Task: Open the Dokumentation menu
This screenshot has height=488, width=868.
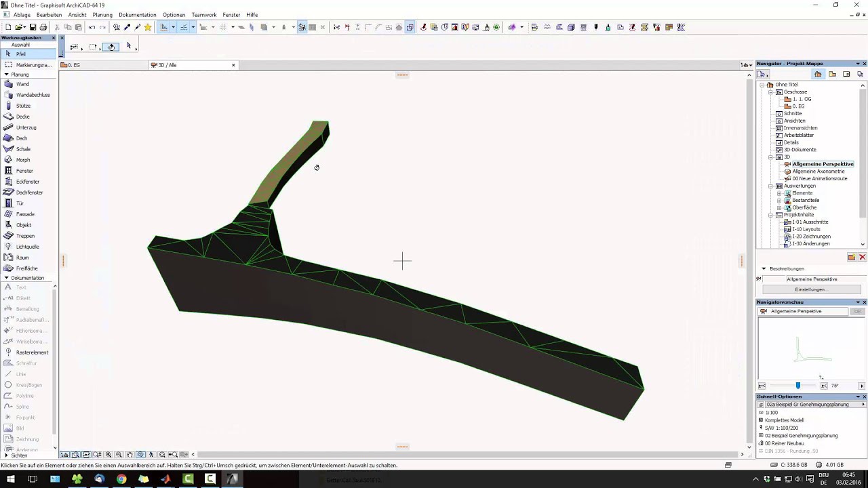Action: coord(138,15)
